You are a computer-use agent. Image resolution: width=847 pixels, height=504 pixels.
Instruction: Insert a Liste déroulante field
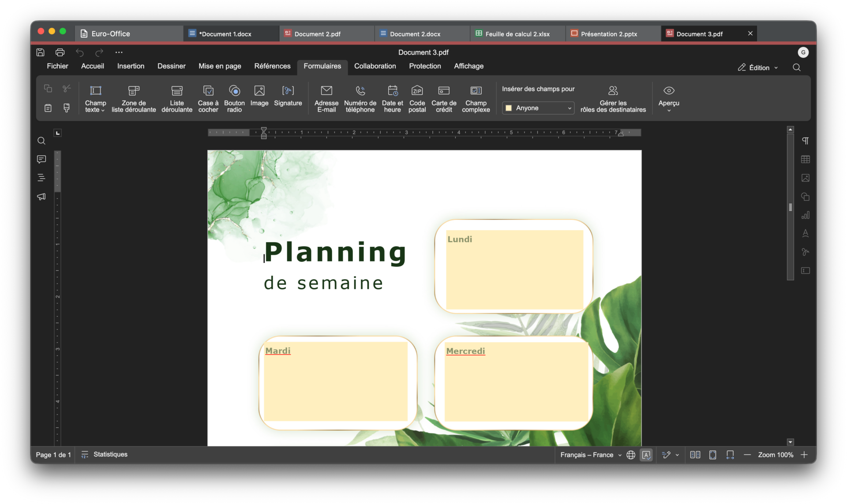177,99
